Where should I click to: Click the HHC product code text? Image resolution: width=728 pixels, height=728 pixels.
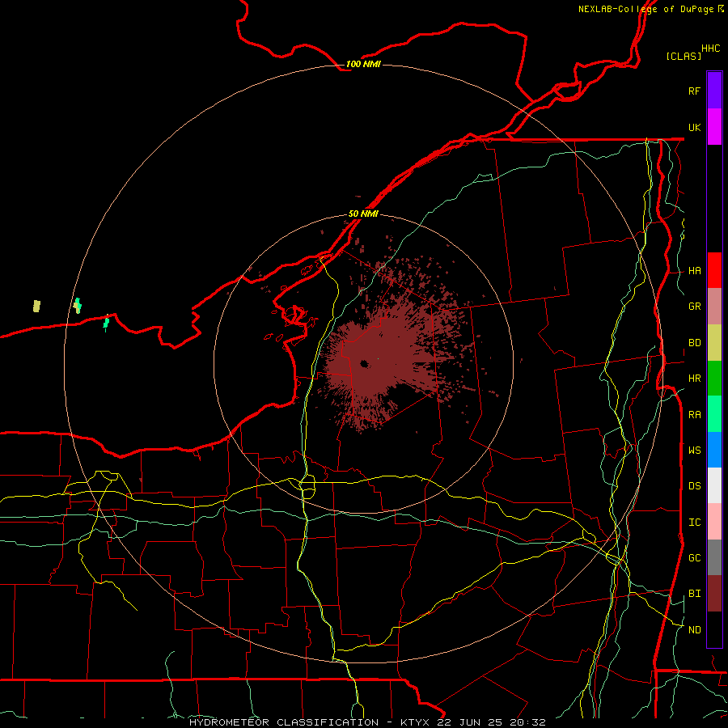click(711, 49)
